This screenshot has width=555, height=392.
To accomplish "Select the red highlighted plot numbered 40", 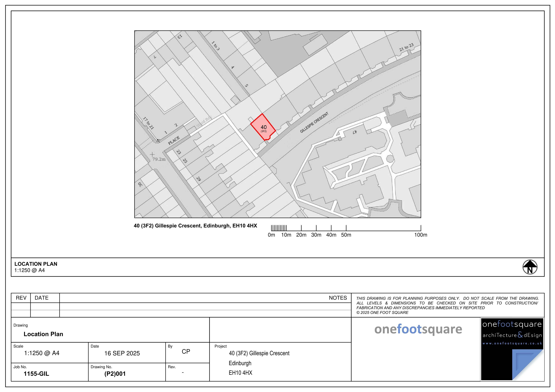I will pyautogui.click(x=263, y=127).
